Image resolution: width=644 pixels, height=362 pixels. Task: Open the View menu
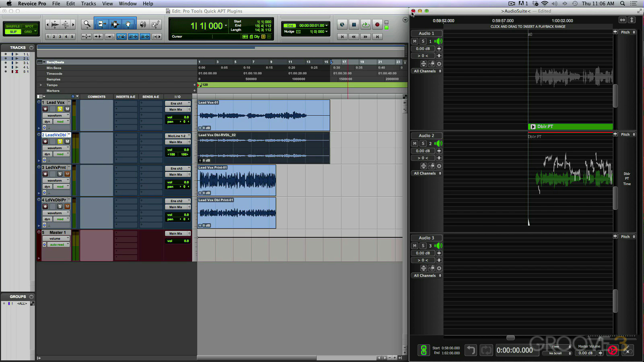107,4
